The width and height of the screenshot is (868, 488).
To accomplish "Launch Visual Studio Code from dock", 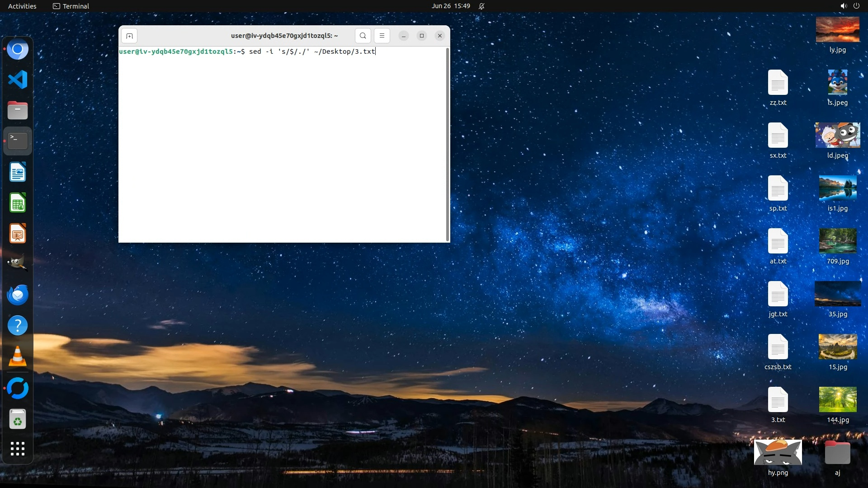I will [x=18, y=80].
